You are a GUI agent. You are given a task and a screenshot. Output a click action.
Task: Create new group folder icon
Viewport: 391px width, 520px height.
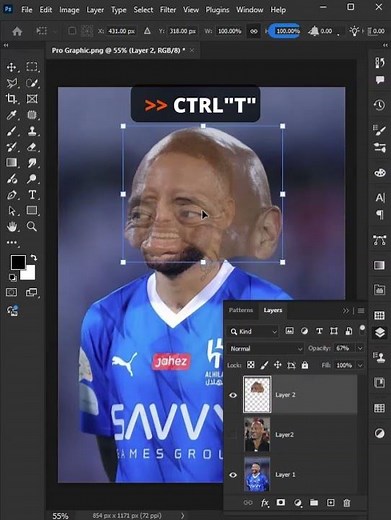(x=314, y=503)
